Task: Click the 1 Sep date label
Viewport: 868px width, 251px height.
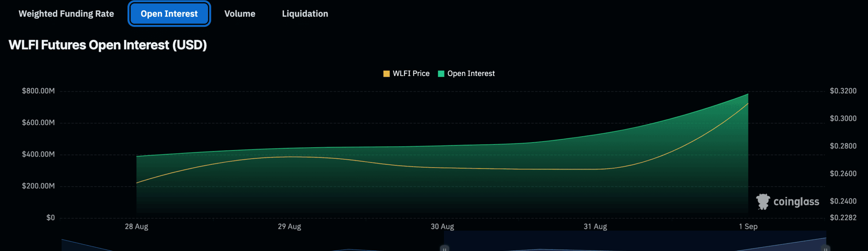Action: [x=748, y=227]
